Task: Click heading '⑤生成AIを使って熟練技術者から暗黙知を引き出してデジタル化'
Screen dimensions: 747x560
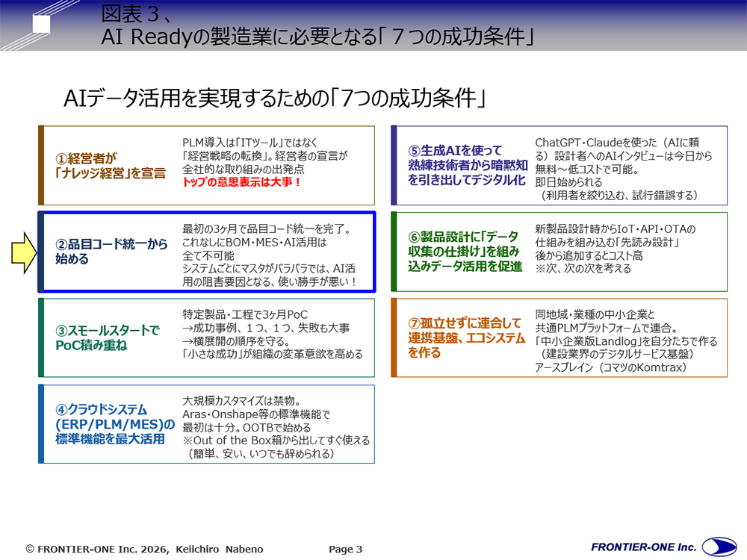Action: tap(468, 165)
